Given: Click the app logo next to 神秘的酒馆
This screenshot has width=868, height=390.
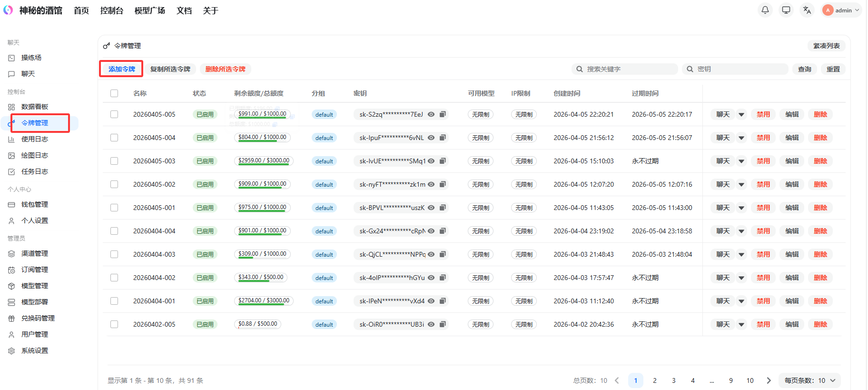Looking at the screenshot, I should [8, 10].
